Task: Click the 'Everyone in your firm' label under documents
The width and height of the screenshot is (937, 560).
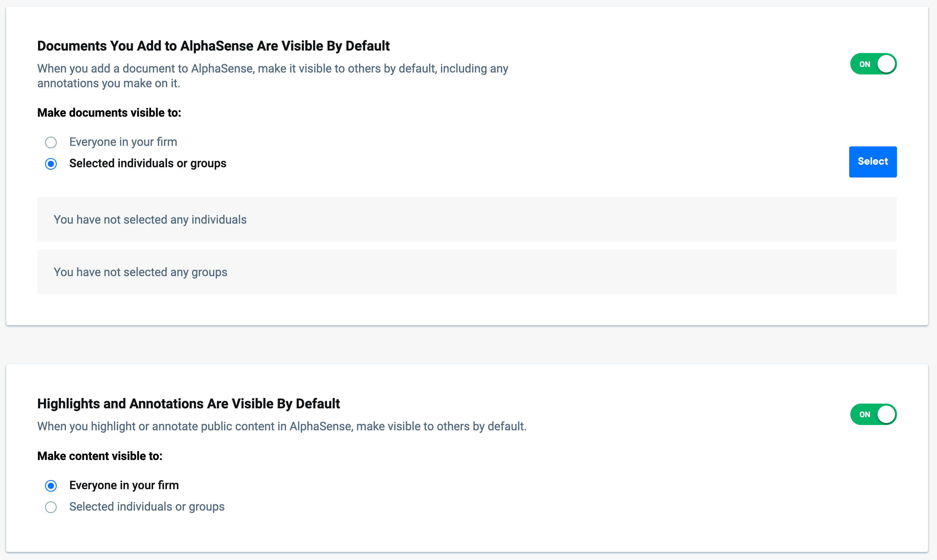Action: tap(123, 142)
